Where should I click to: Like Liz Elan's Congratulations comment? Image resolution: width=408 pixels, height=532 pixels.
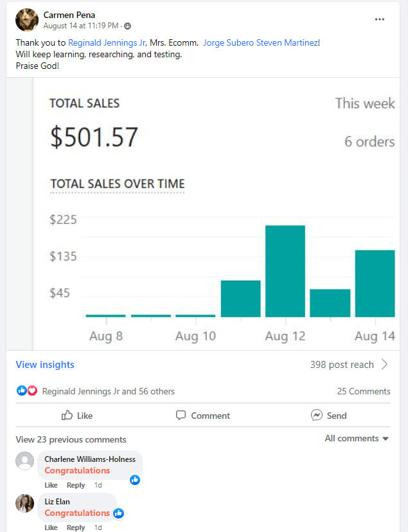coord(51,527)
